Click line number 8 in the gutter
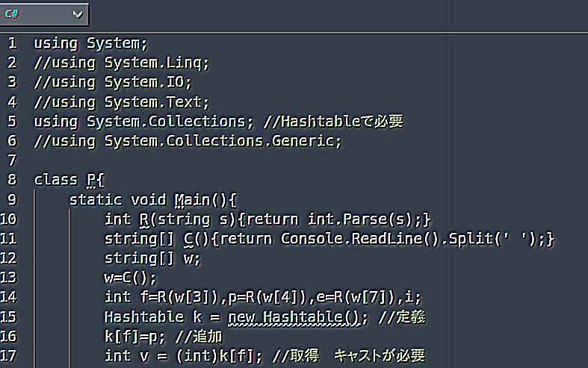588x368 pixels. [13, 180]
